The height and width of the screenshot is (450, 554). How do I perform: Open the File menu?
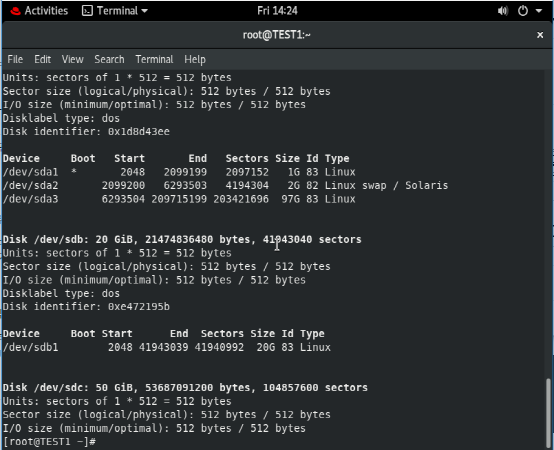point(15,59)
